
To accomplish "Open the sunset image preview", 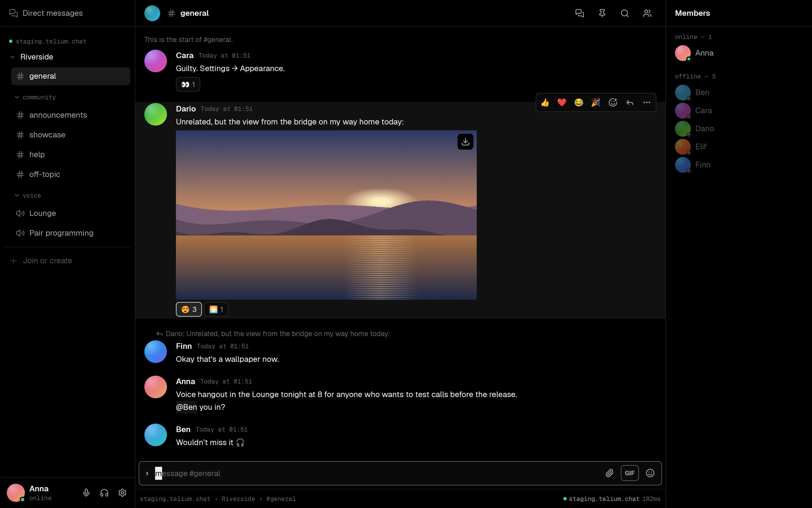I will (326, 215).
